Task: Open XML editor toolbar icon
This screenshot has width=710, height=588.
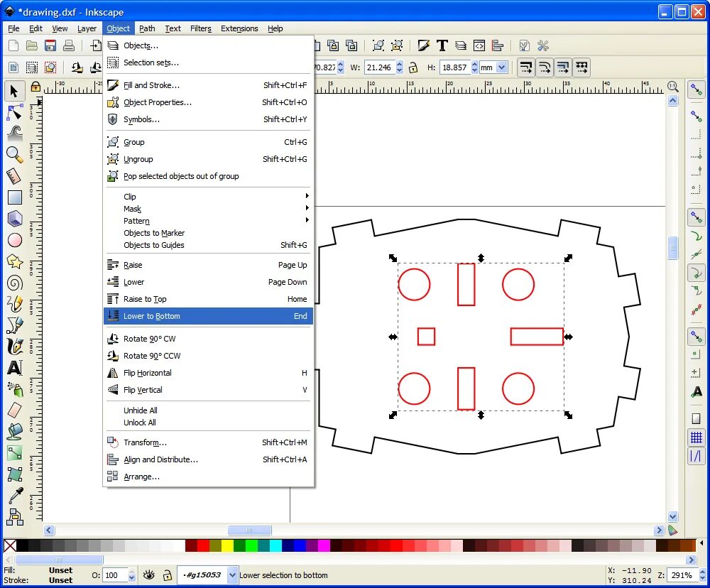Action: pyautogui.click(x=479, y=45)
